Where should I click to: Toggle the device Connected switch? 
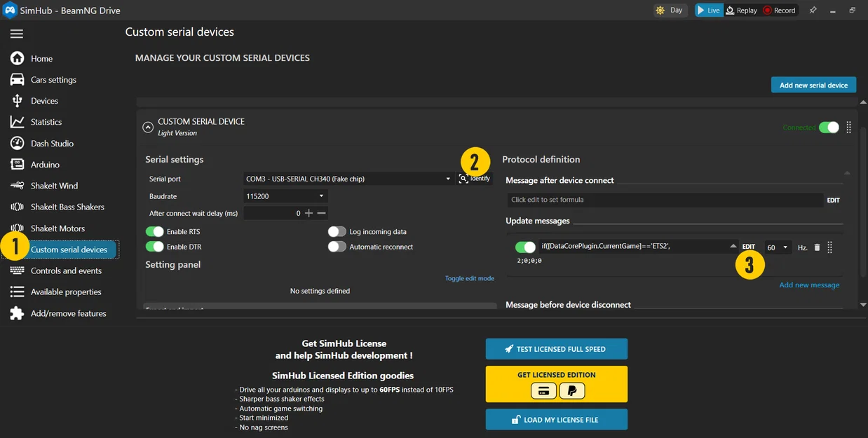tap(829, 128)
